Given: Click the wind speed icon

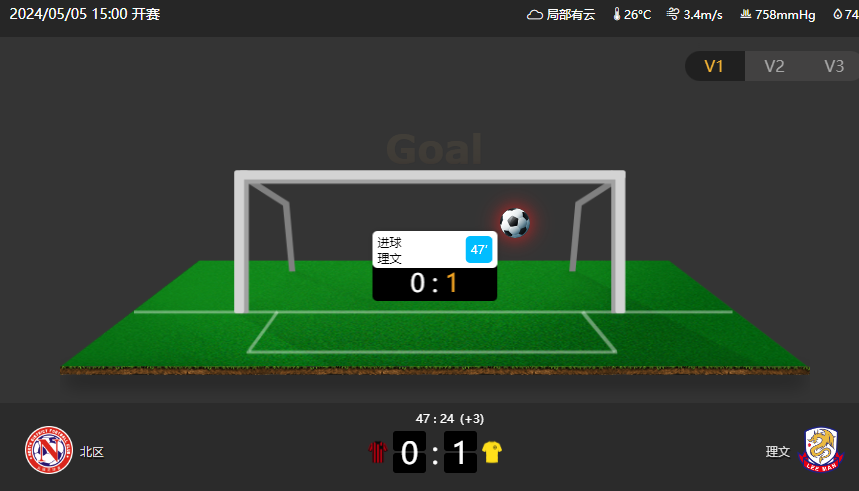Looking at the screenshot, I should pyautogui.click(x=673, y=14).
